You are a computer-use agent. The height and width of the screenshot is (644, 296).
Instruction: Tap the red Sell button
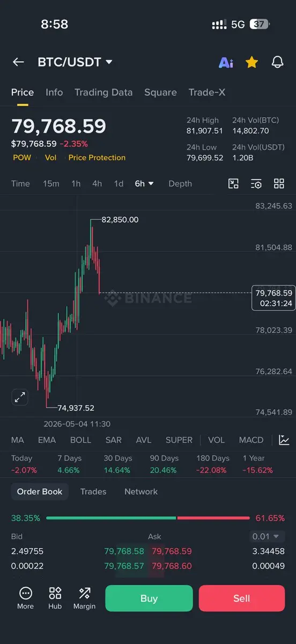(242, 598)
